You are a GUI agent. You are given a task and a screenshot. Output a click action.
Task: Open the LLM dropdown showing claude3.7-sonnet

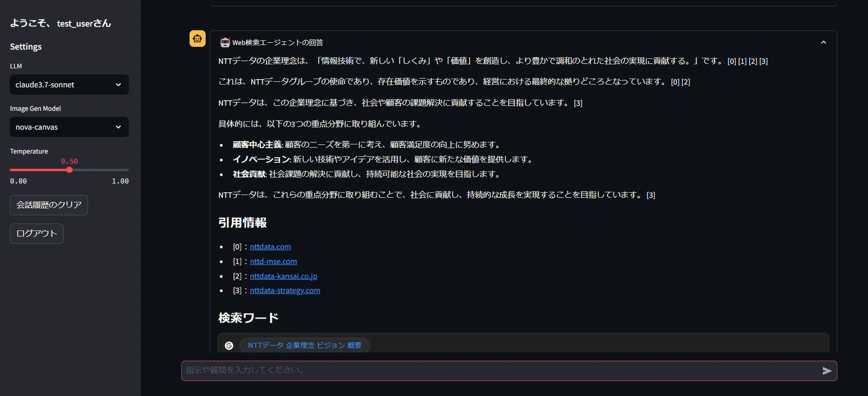69,85
